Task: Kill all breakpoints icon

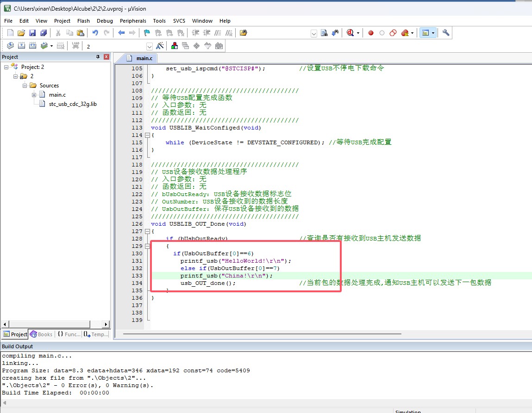Action: pyautogui.click(x=405, y=33)
